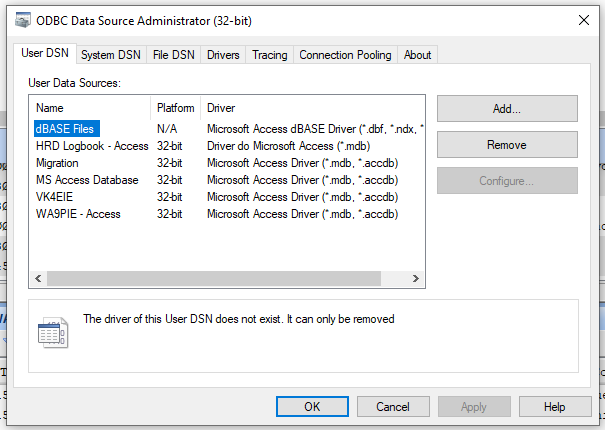
Task: Click the ODBC Administrator title bar icon
Action: 22,20
